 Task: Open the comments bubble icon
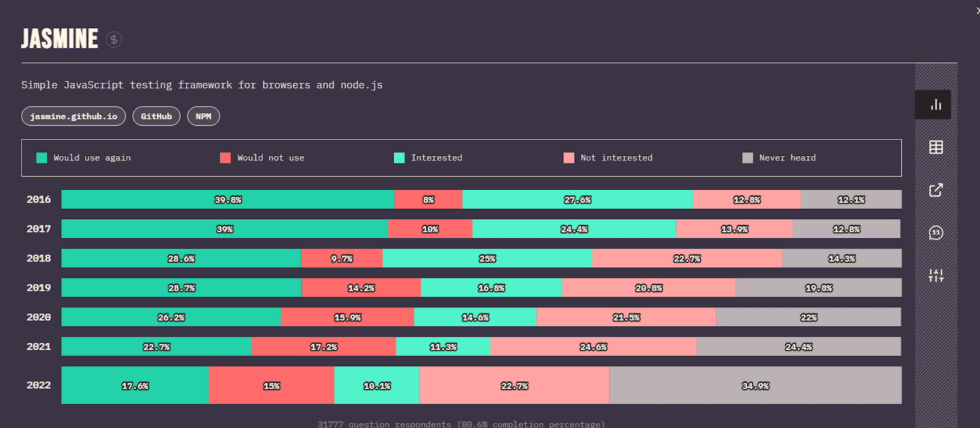coord(935,233)
